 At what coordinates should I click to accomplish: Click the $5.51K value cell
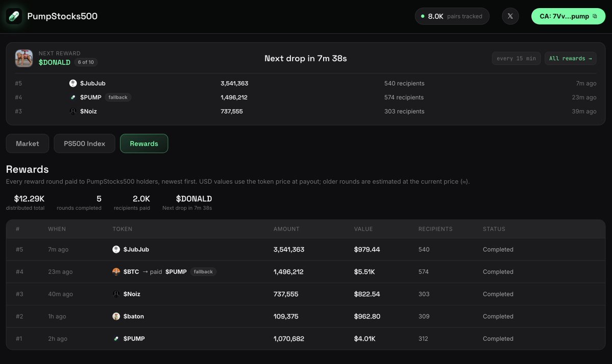click(x=364, y=272)
